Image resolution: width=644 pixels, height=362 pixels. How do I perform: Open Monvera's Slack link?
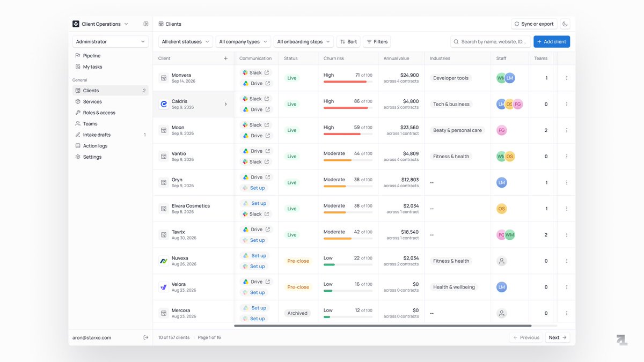click(256, 73)
